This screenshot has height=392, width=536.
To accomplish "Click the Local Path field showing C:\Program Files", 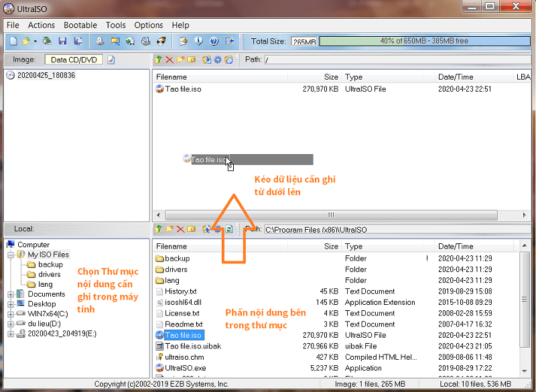I will [398, 229].
